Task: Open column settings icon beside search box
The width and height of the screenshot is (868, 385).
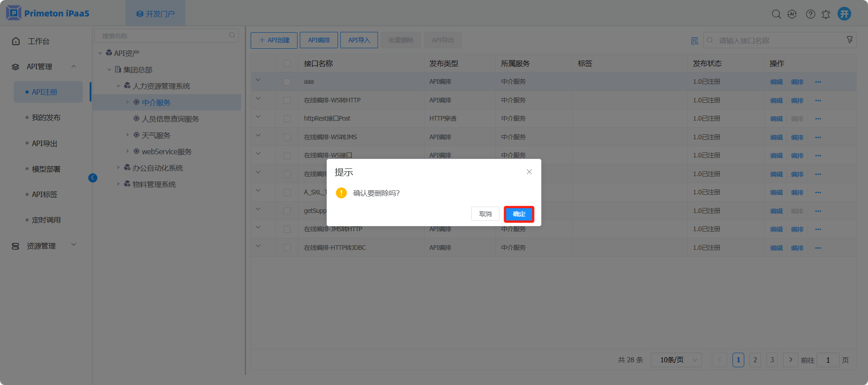Action: [x=694, y=41]
